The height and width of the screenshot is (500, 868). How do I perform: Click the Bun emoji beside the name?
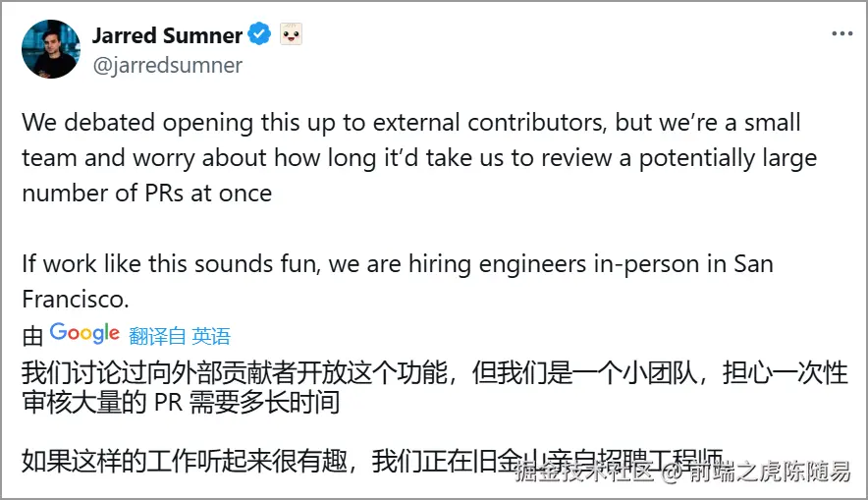coord(291,35)
